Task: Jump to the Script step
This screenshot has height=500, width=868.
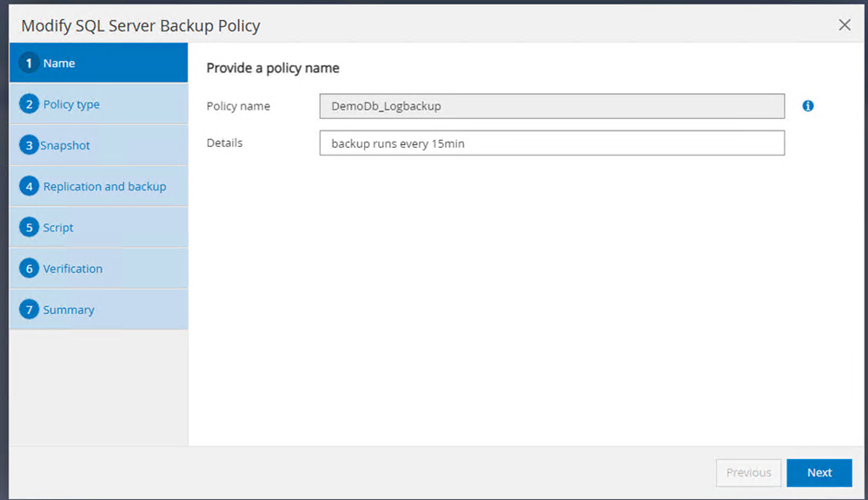Action: point(58,228)
